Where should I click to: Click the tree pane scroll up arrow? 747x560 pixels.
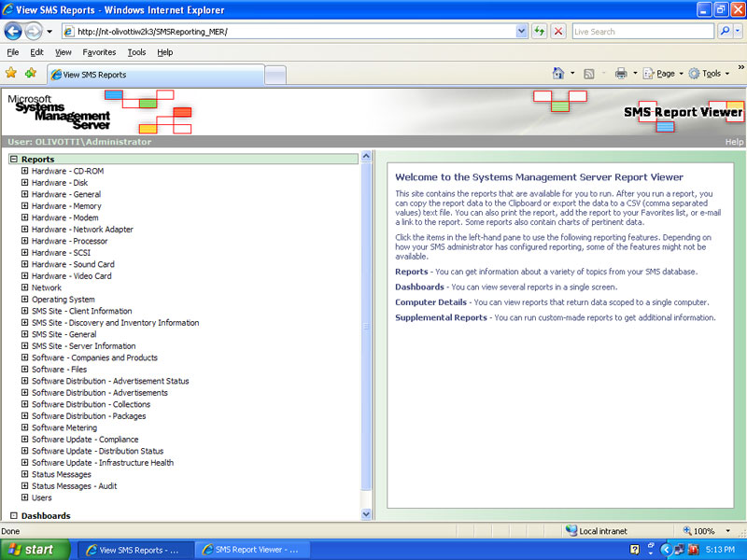point(366,156)
